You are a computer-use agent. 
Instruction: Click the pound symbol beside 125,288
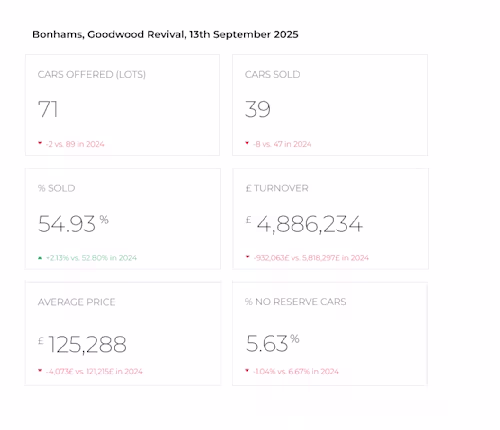pyautogui.click(x=41, y=341)
